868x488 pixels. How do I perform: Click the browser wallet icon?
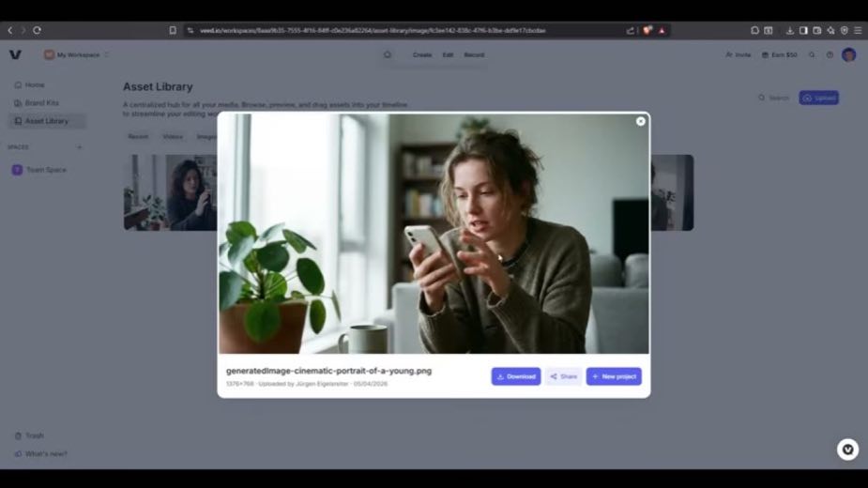tap(817, 30)
